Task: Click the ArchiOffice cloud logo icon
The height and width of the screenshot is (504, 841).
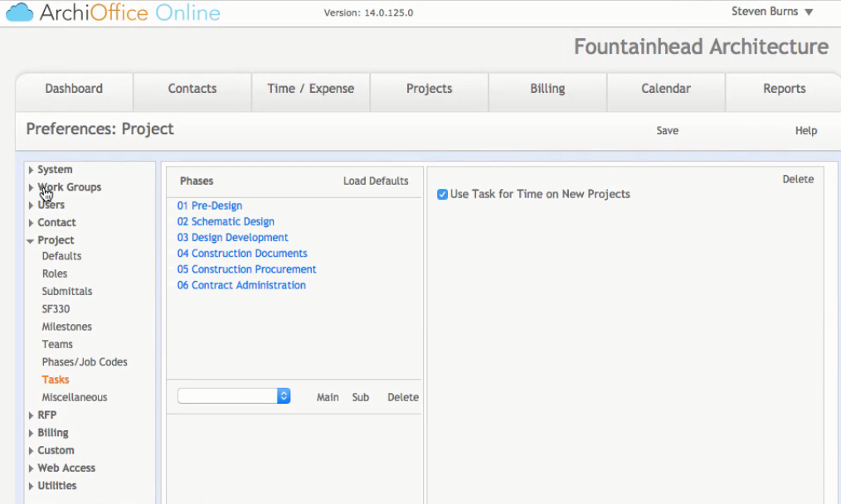Action: click(x=19, y=12)
